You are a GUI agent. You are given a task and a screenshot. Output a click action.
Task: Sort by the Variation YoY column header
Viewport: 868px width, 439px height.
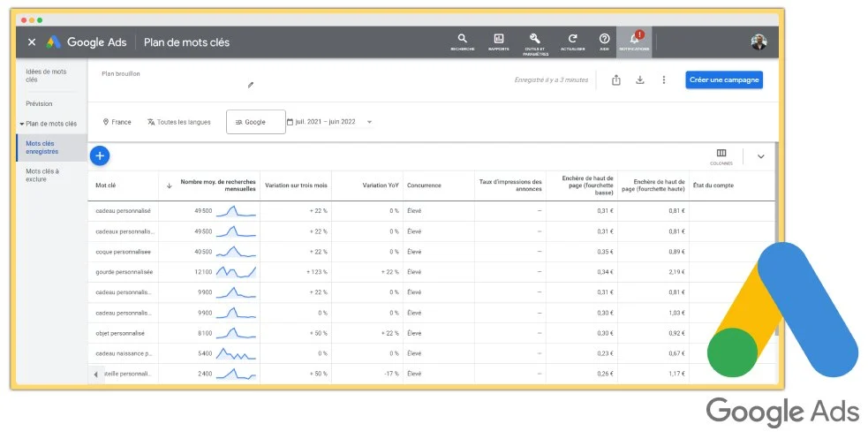[x=381, y=185]
